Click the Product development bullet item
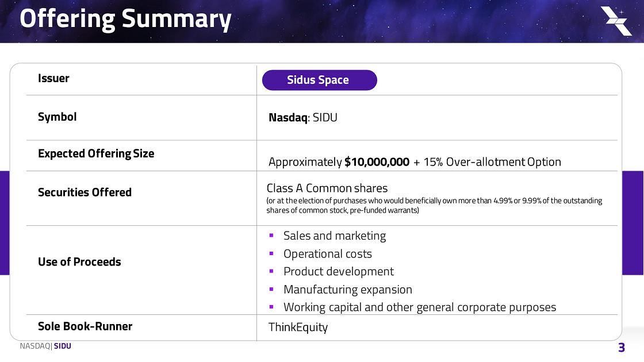The image size is (644, 362). pyautogui.click(x=338, y=271)
